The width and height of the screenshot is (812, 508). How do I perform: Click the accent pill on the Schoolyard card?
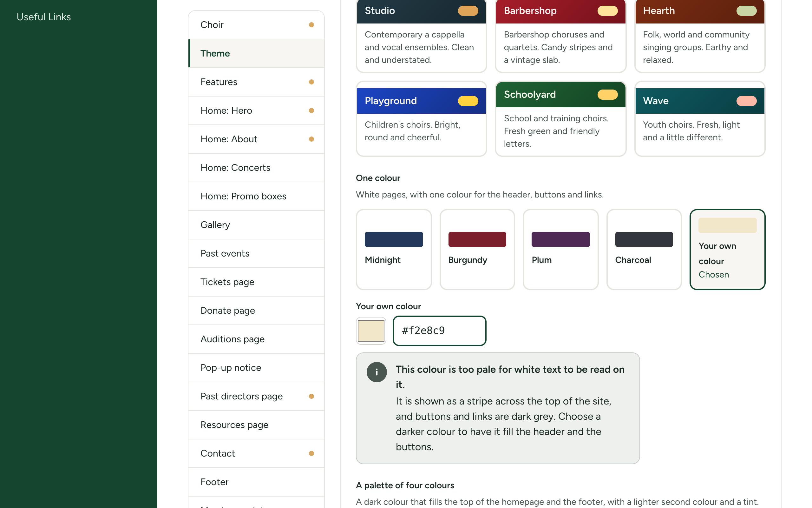pyautogui.click(x=607, y=95)
